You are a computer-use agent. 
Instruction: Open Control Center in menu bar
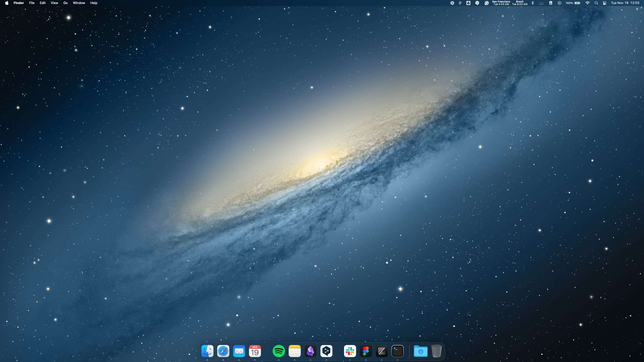point(605,3)
